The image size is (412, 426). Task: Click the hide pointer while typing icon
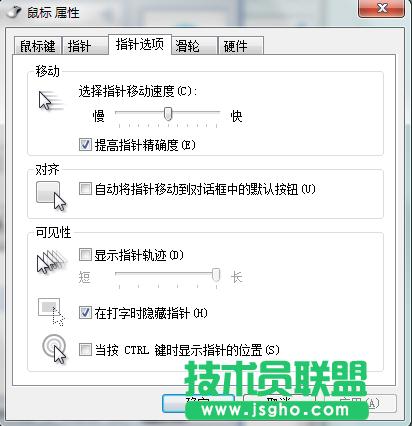tap(51, 312)
